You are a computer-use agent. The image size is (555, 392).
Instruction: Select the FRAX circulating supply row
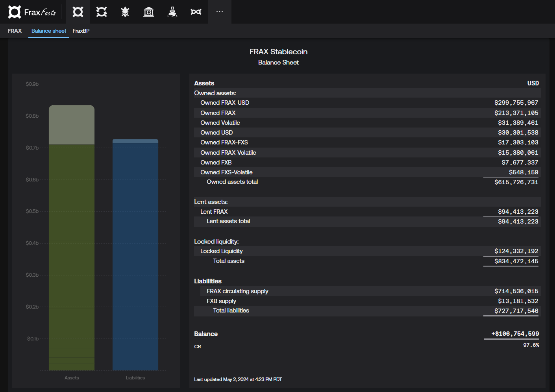(x=237, y=291)
